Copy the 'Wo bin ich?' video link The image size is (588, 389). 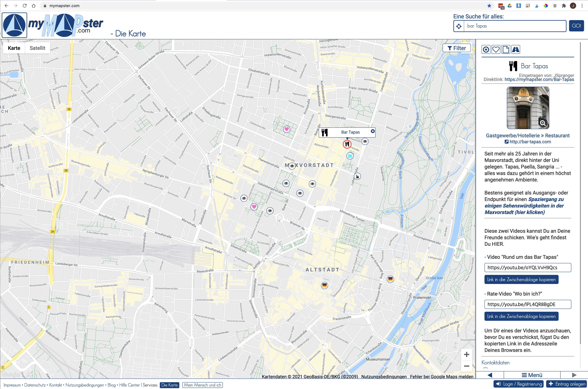coord(521,316)
